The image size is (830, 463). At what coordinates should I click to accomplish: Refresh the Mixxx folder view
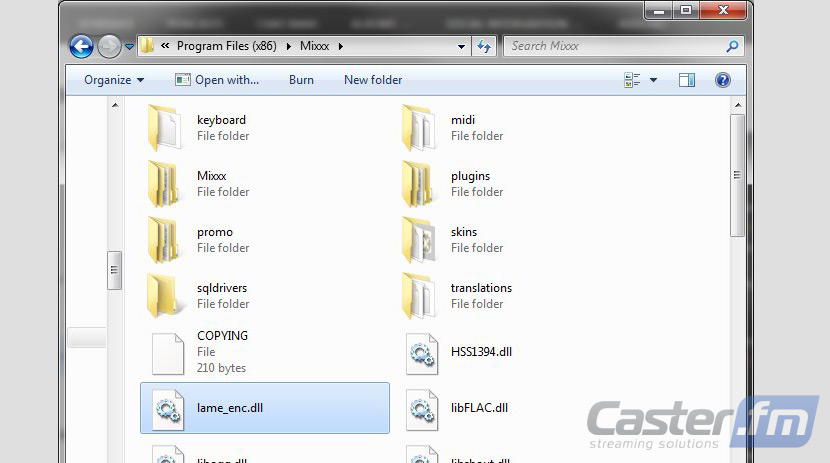pos(484,47)
